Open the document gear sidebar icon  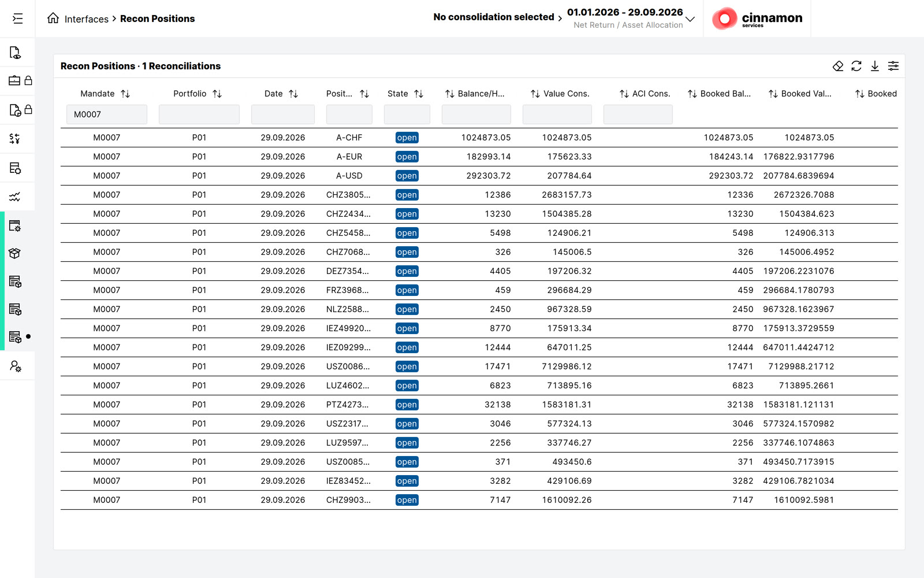15,168
